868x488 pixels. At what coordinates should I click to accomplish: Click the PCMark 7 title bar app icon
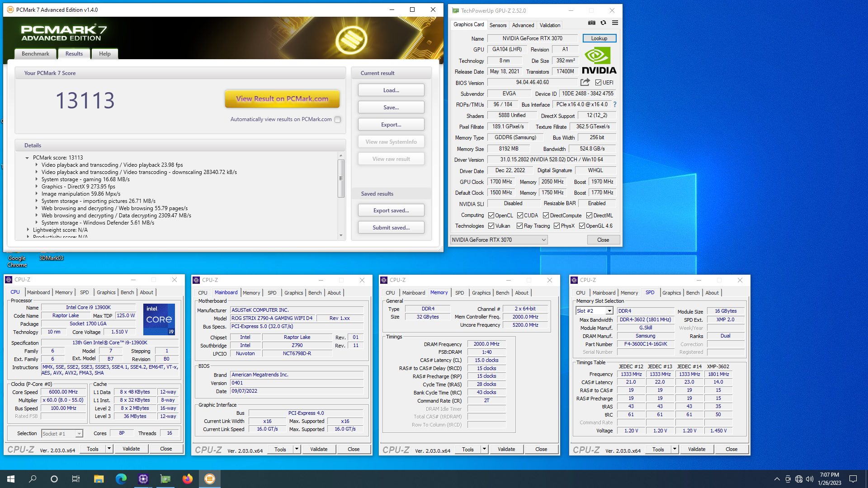pyautogui.click(x=10, y=9)
